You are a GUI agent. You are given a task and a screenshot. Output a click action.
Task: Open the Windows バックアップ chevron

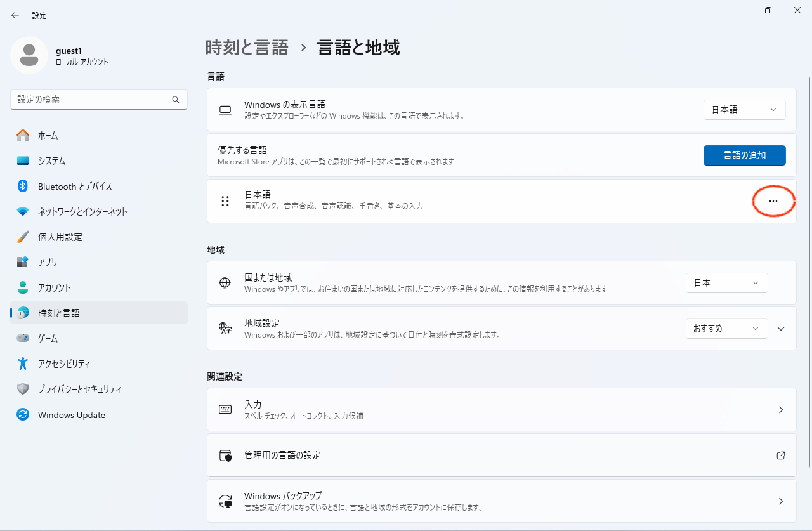pyautogui.click(x=781, y=501)
